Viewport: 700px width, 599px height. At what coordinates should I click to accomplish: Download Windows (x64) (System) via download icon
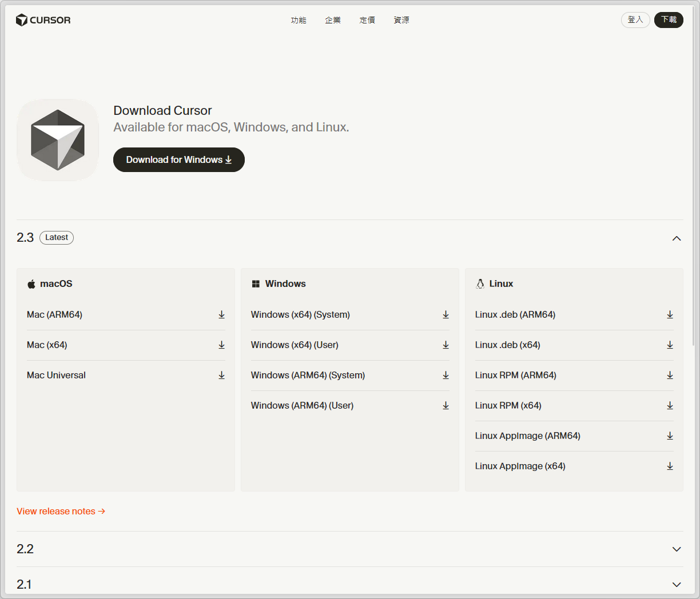click(446, 314)
